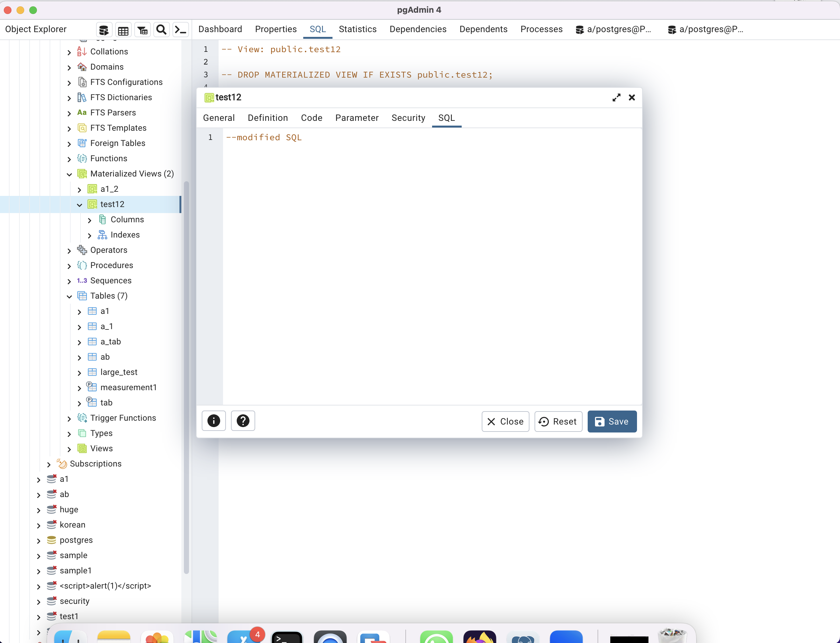Viewport: 840px width, 643px height.
Task: Maximize the test12 dialog with expand icon
Action: click(616, 98)
